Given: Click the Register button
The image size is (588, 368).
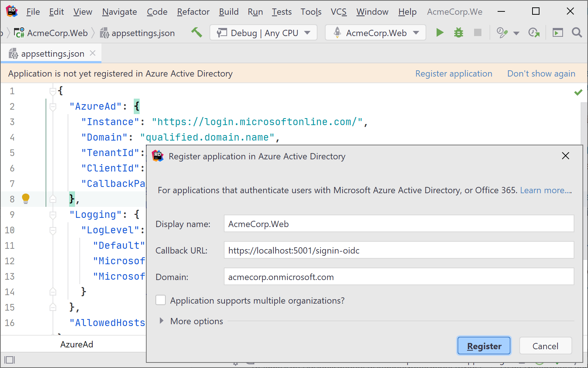Looking at the screenshot, I should pos(484,346).
